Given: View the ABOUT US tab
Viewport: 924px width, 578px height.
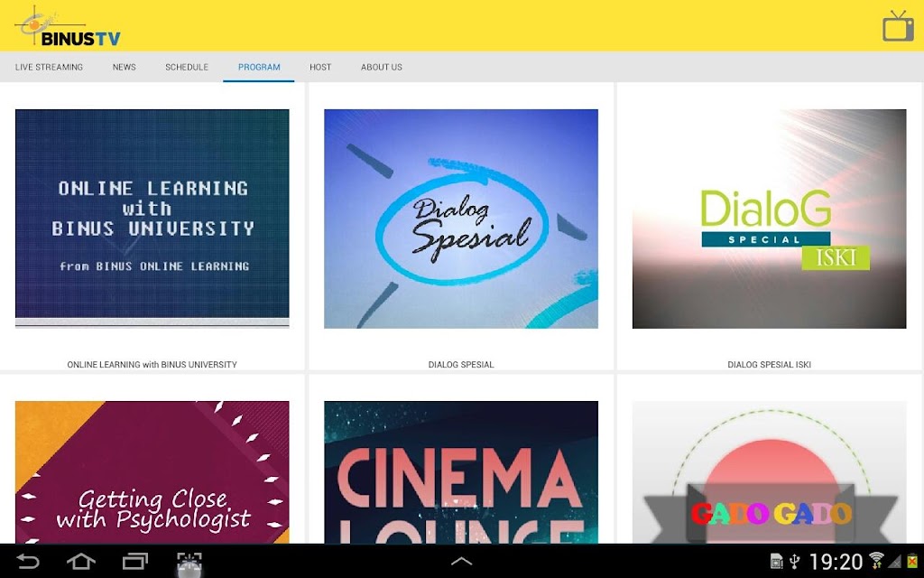Looking at the screenshot, I should (382, 67).
